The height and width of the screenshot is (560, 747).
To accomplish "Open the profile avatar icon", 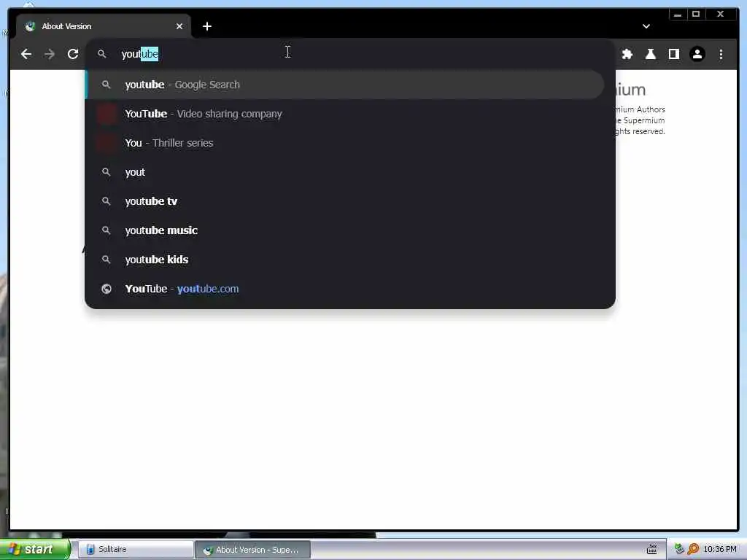I will point(697,54).
